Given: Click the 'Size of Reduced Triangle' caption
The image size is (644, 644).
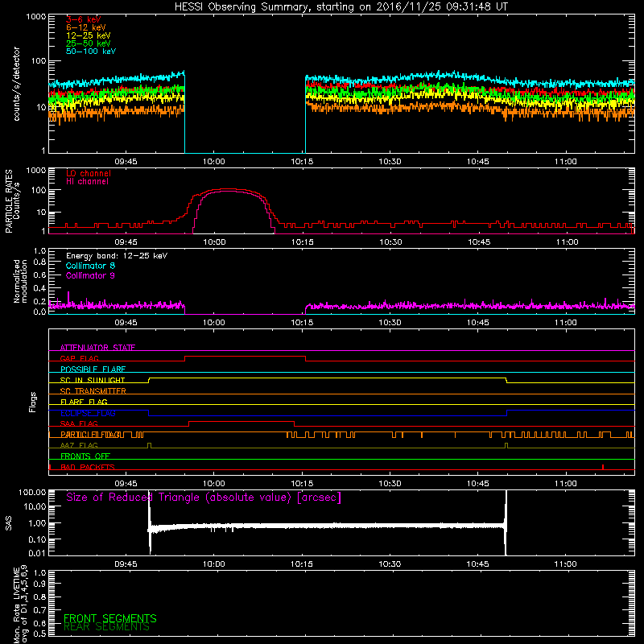Looking at the screenshot, I should pos(204,497).
